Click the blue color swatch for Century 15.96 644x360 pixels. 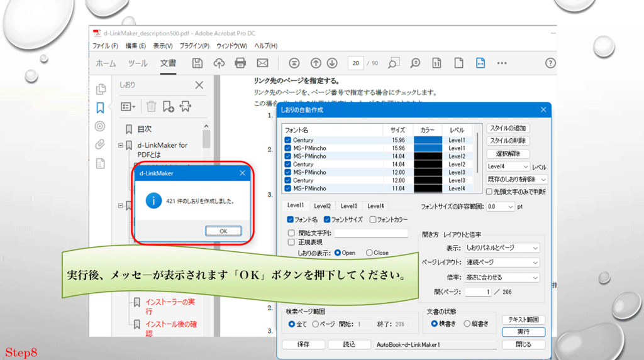428,140
